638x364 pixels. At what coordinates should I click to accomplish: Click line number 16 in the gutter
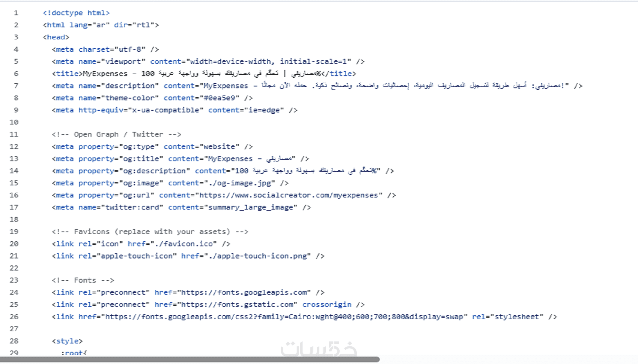point(14,195)
